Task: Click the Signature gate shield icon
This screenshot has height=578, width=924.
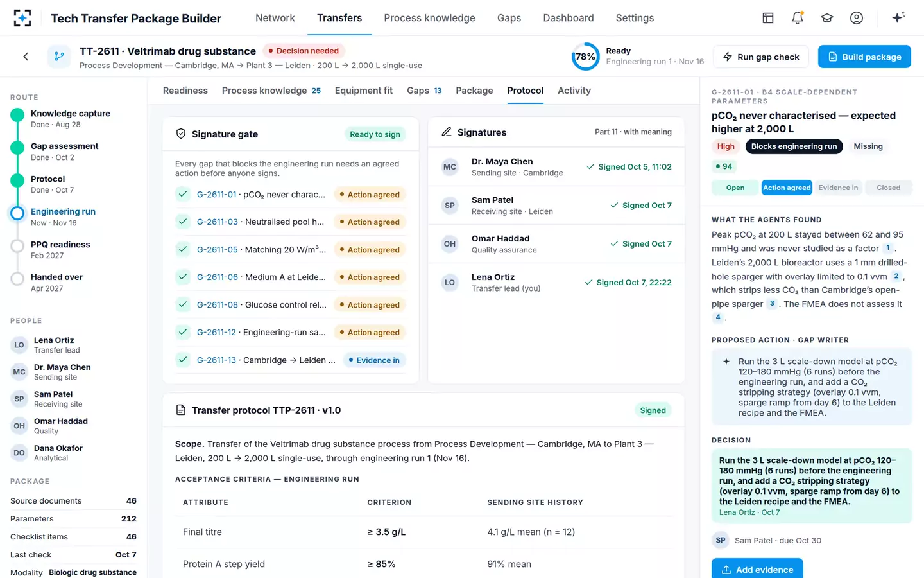Action: point(181,134)
